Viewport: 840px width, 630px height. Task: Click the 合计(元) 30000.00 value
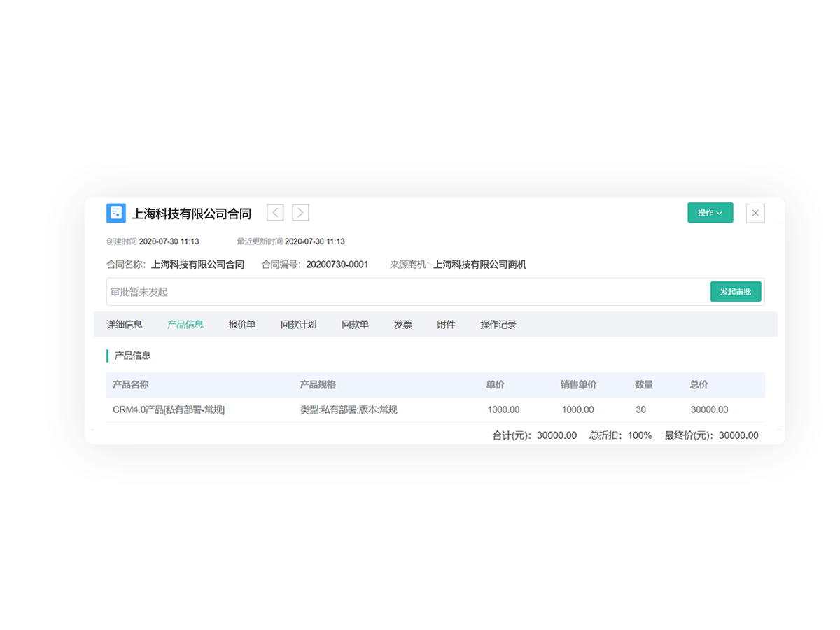pyautogui.click(x=557, y=435)
